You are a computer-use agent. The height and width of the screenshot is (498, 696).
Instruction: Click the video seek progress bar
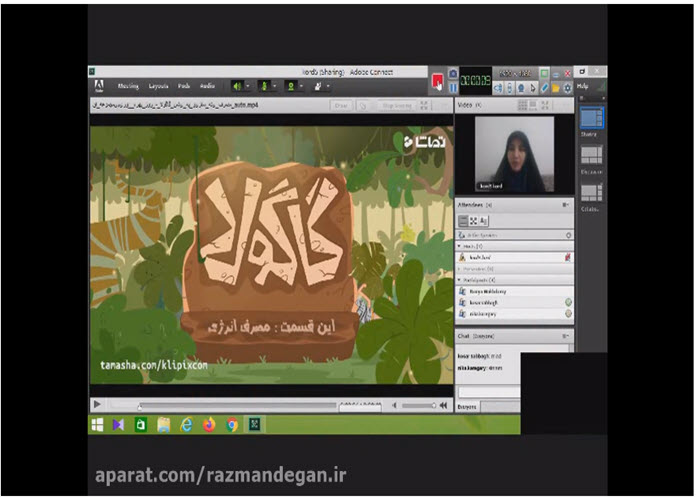click(x=223, y=405)
